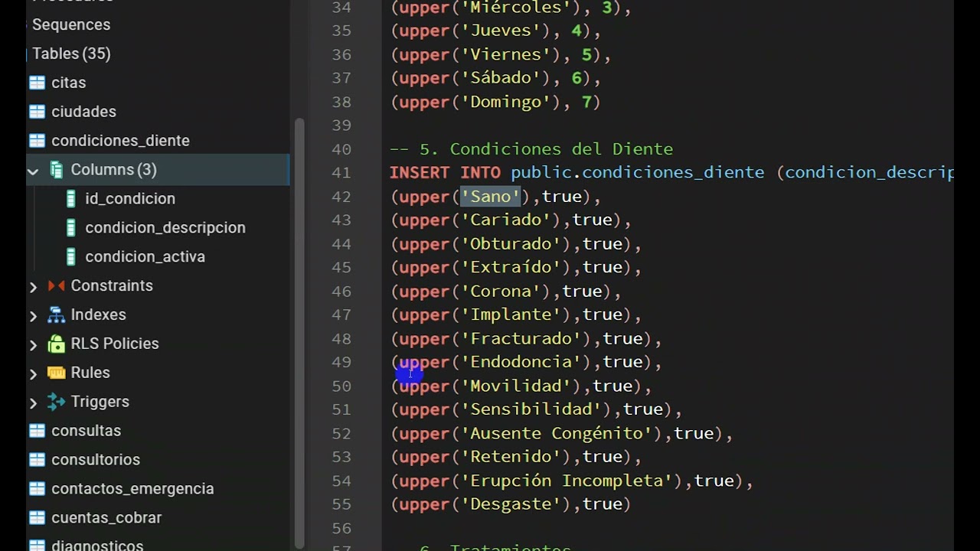Click the 'Sensibilidad' string in editor
Image resolution: width=980 pixels, height=551 pixels.
click(531, 409)
